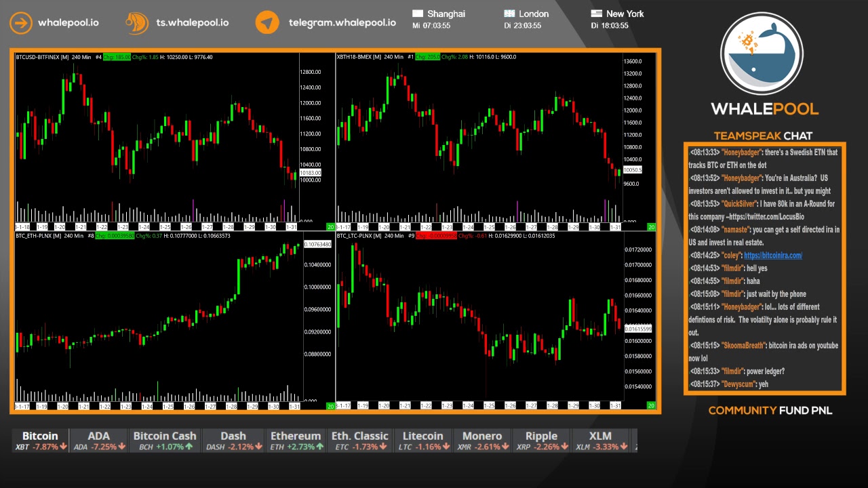Click QuickSilver's username in chat
This screenshot has height=488, width=868.
click(740, 204)
